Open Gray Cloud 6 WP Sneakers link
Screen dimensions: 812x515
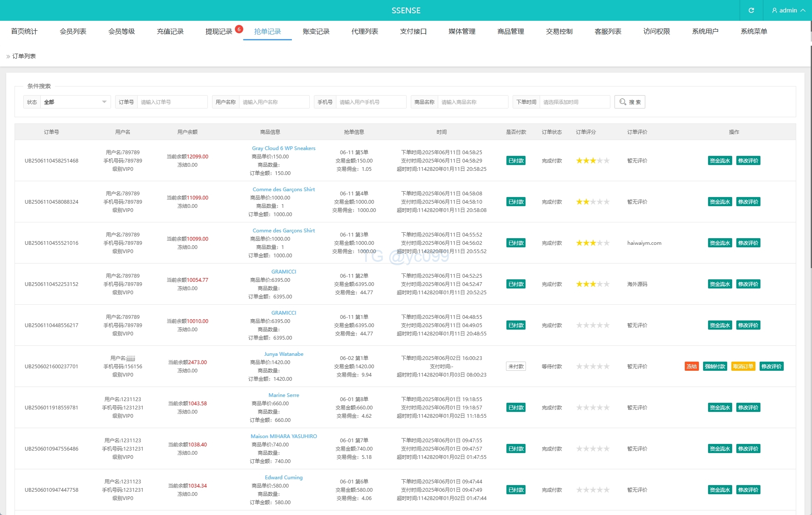284,148
